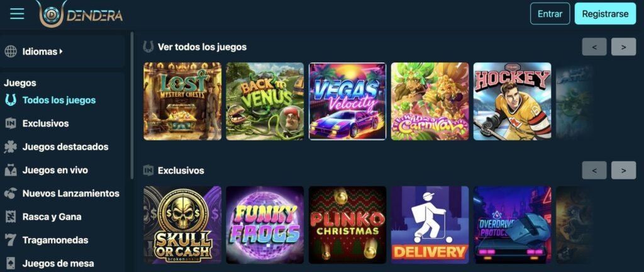
Task: Open the hamburger menu icon
Action: pos(17,14)
